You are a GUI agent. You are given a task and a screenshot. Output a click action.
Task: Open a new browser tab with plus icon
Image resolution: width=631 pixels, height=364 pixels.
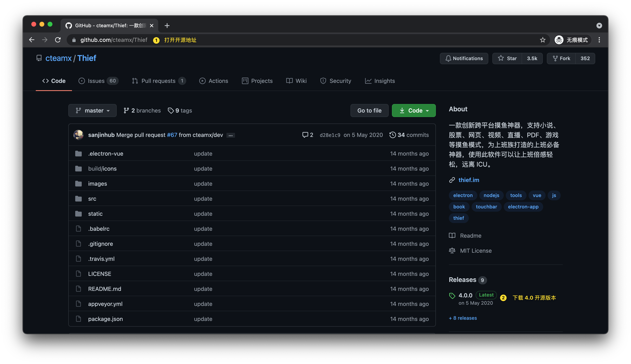tap(167, 26)
